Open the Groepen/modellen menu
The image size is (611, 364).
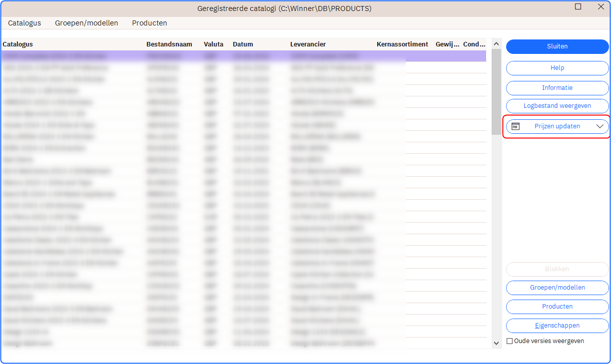pyautogui.click(x=86, y=23)
